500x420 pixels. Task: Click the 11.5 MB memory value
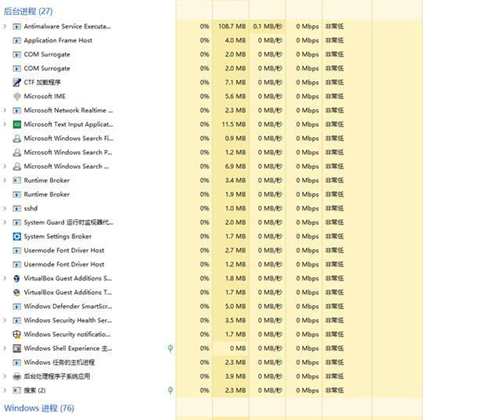tap(234, 124)
